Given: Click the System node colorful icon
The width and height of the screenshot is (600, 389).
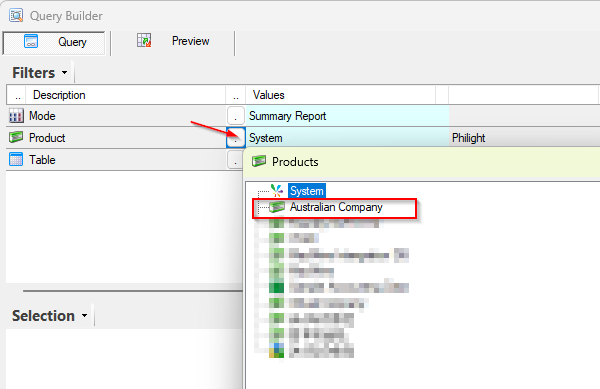Looking at the screenshot, I should click(277, 190).
